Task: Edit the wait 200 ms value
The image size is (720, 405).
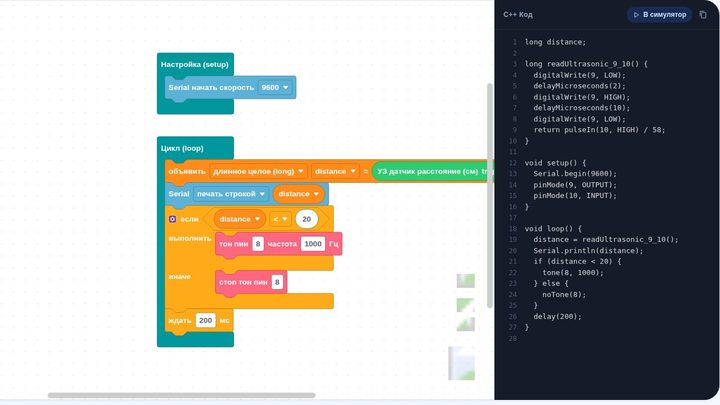Action: click(x=205, y=320)
